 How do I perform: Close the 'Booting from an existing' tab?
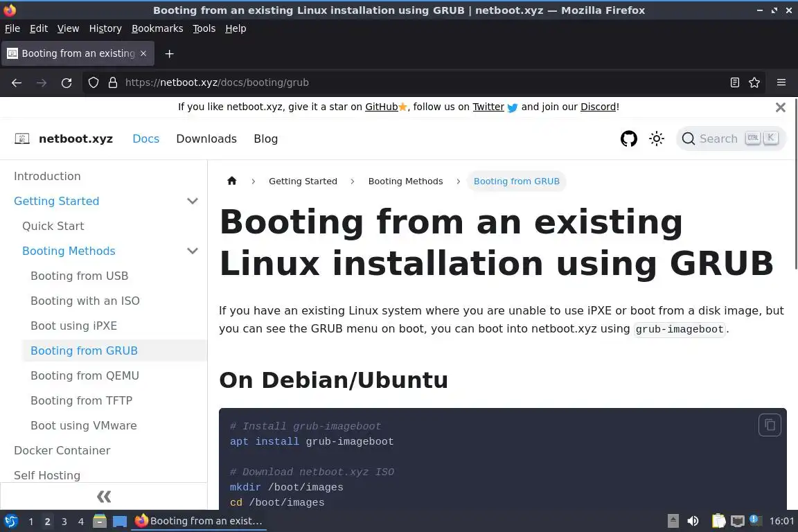pyautogui.click(x=143, y=53)
